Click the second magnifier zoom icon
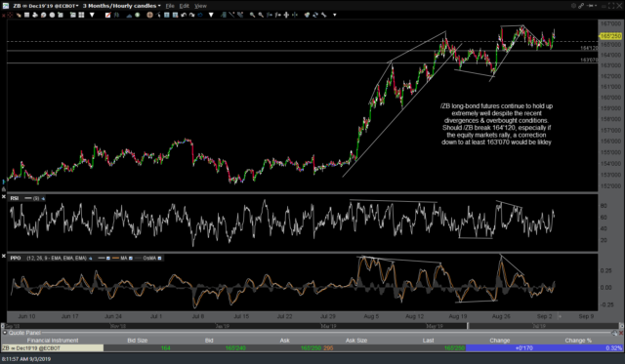625x364 pixels. pos(261,15)
